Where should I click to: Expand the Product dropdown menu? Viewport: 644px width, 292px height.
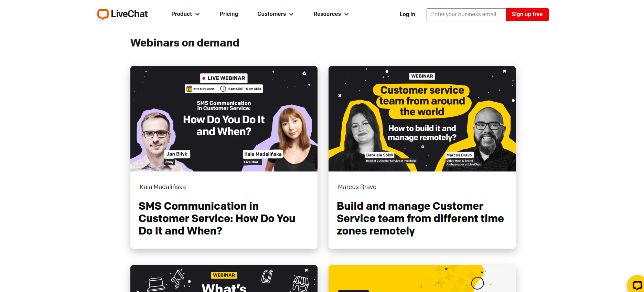(185, 14)
